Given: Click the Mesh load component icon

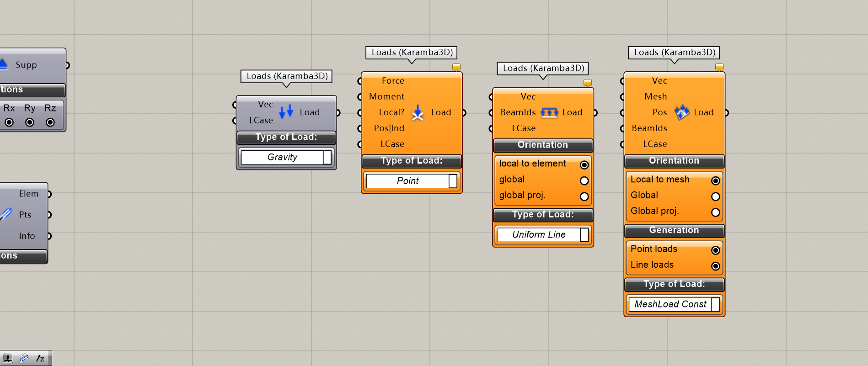Looking at the screenshot, I should pos(681,112).
